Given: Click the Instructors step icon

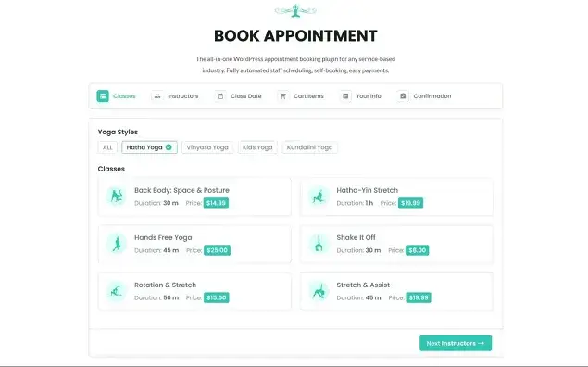Looking at the screenshot, I should click(157, 96).
